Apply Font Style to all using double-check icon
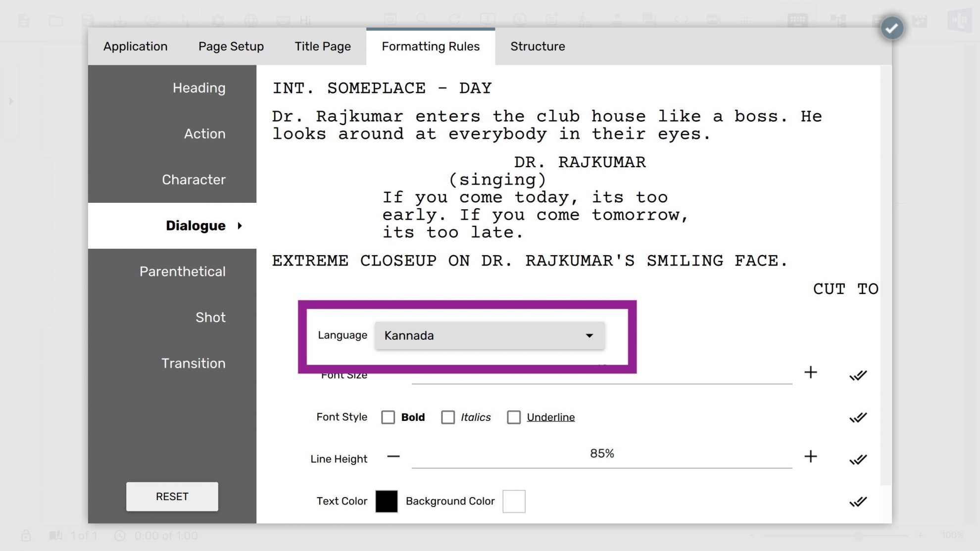 pos(858,417)
